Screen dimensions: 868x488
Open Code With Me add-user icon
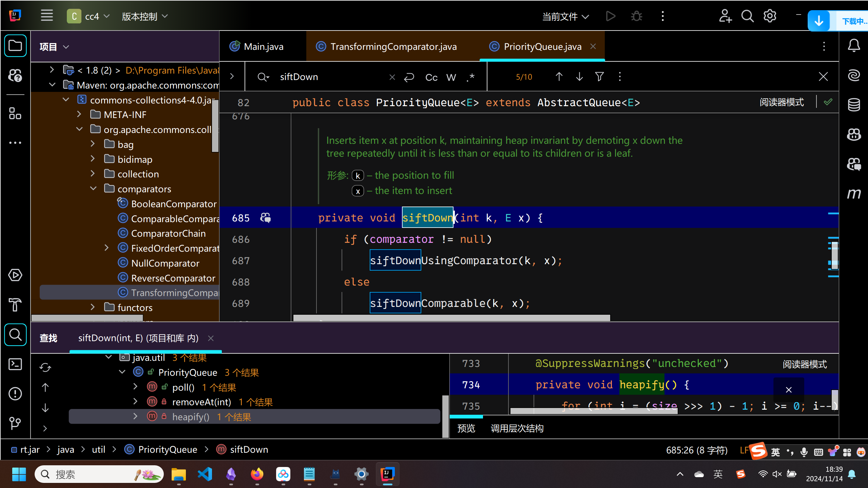(x=725, y=16)
